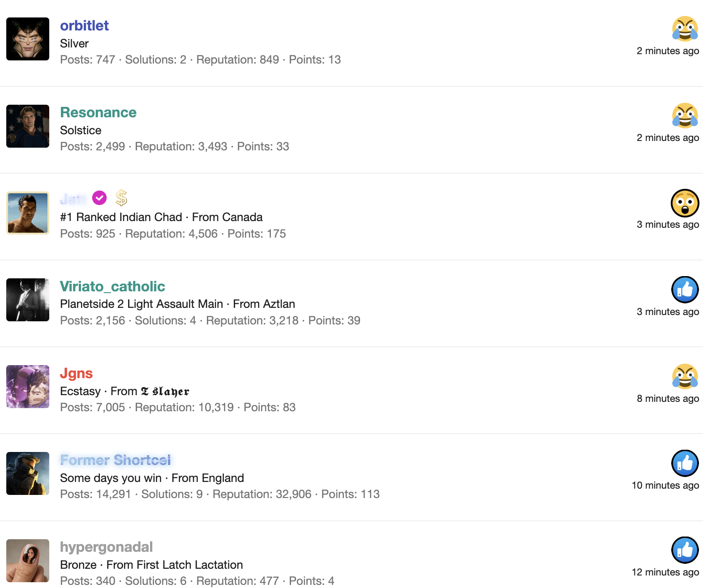Open Former Shortcel's profile link
This screenshot has width=703, height=588.
point(116,460)
